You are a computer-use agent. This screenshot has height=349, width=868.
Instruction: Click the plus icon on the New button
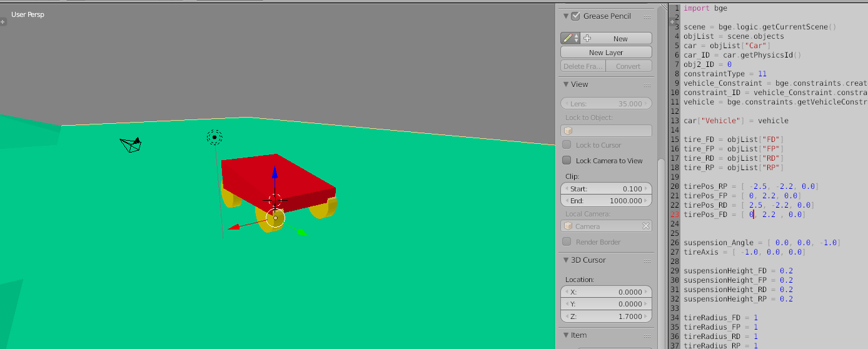(587, 38)
